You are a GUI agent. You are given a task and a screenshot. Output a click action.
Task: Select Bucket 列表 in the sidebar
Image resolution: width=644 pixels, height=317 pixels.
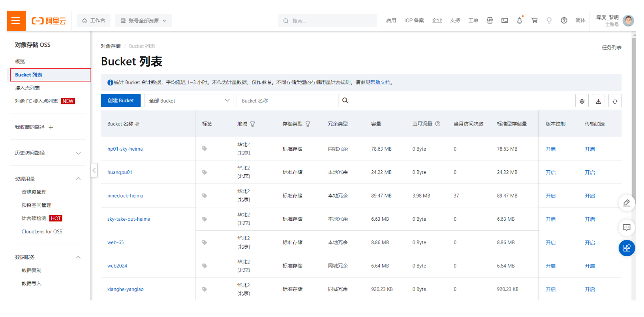51,75
